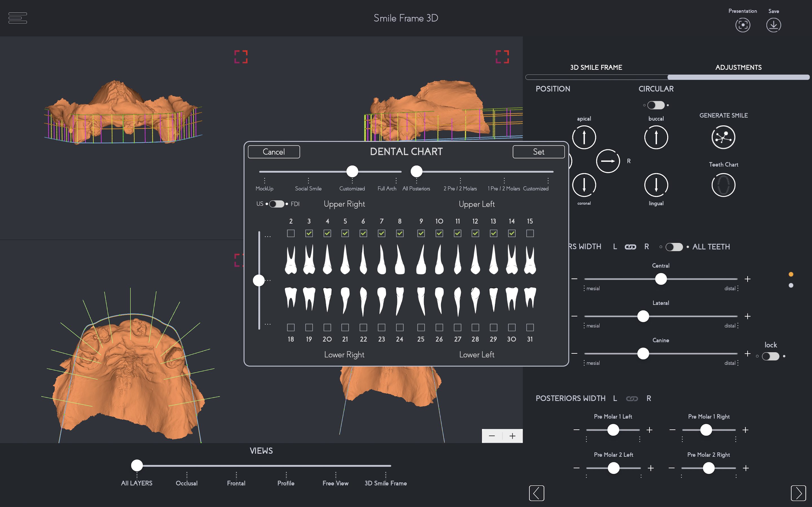Click Cancel in Dental Chart
This screenshot has height=507, width=812.
[274, 152]
